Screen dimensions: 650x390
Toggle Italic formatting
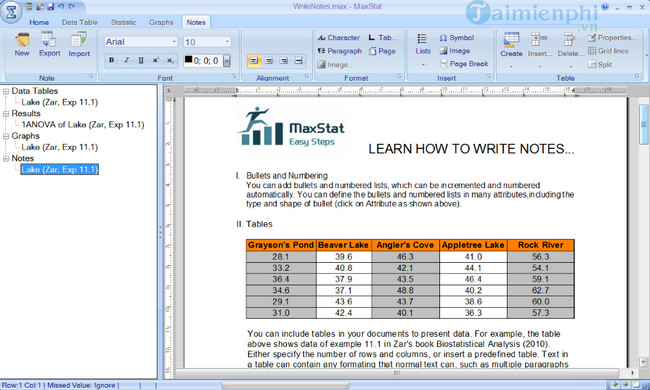click(x=126, y=61)
